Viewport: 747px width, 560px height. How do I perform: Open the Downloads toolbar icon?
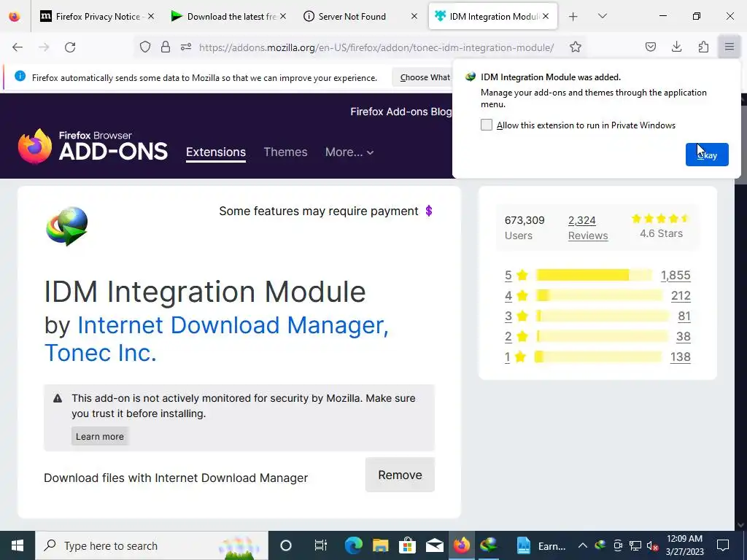tap(676, 47)
